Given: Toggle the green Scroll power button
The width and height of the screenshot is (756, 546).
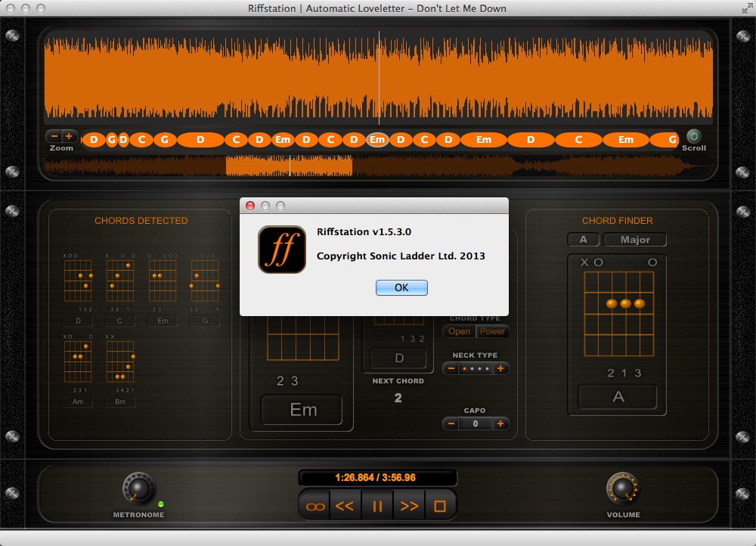Looking at the screenshot, I should pyautogui.click(x=694, y=136).
